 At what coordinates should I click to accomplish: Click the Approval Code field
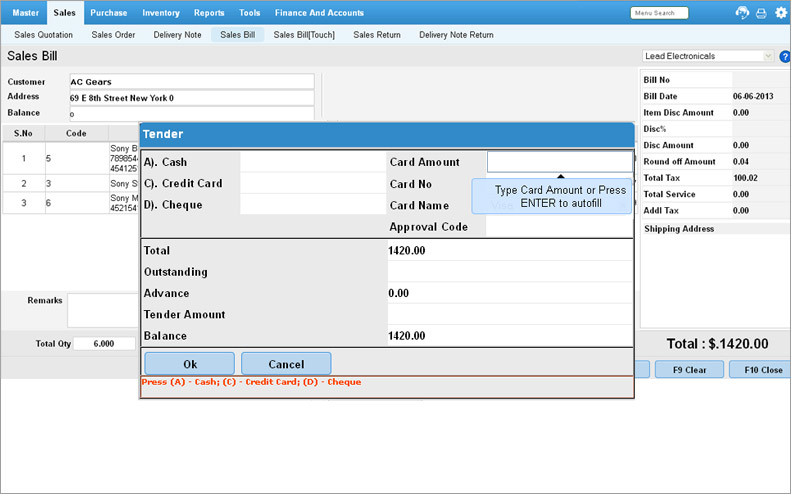pos(559,227)
